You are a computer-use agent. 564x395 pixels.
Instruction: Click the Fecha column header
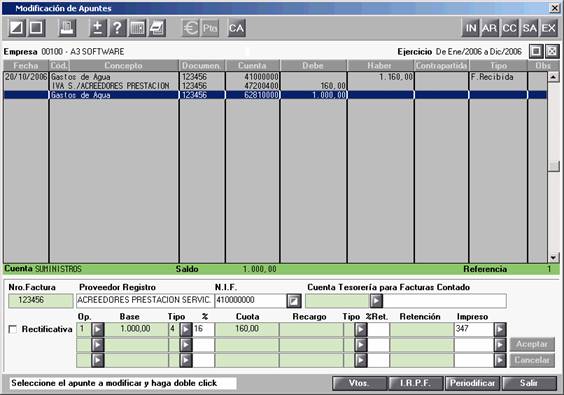tap(26, 65)
